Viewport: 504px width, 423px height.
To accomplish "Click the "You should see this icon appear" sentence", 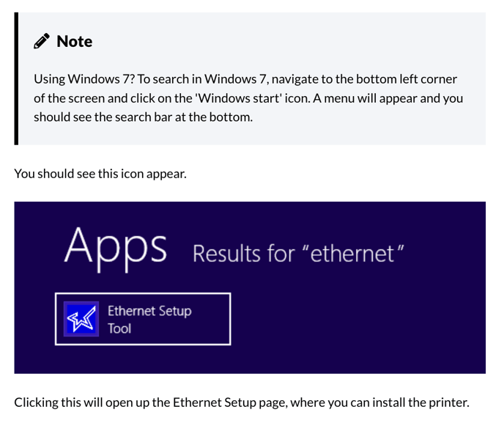I will click(x=100, y=174).
